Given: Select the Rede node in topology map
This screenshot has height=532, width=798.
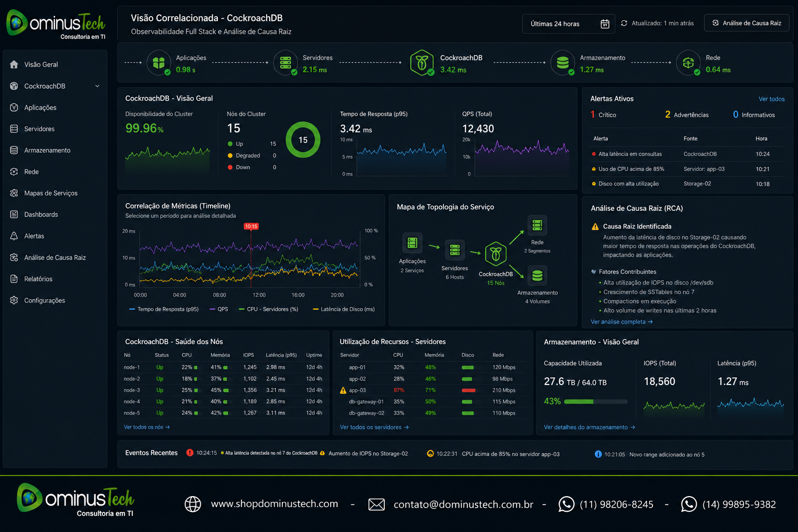Looking at the screenshot, I should click(537, 225).
